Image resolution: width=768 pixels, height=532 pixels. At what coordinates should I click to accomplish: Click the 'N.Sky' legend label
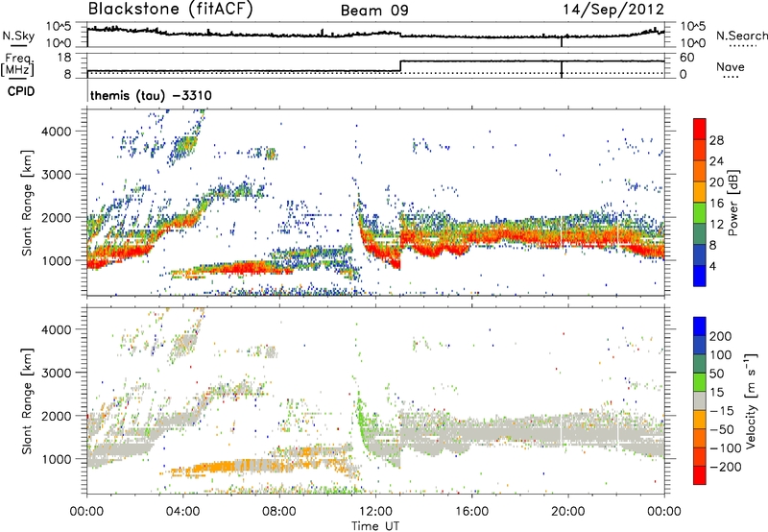click(x=18, y=36)
